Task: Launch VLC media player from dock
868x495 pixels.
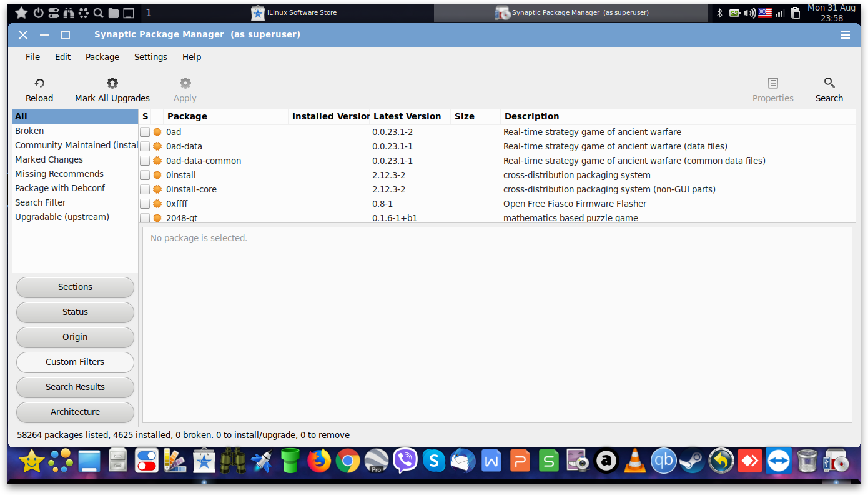Action: 635,461
